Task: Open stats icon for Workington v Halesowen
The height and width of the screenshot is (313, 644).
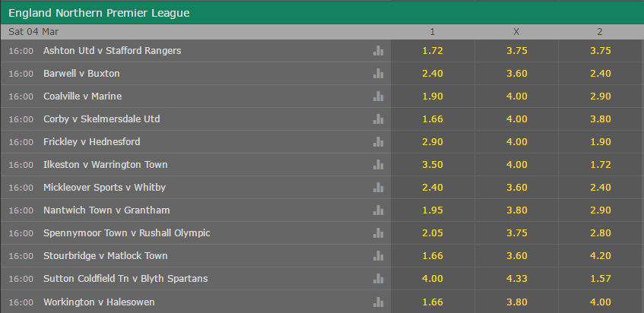Action: pyautogui.click(x=379, y=302)
